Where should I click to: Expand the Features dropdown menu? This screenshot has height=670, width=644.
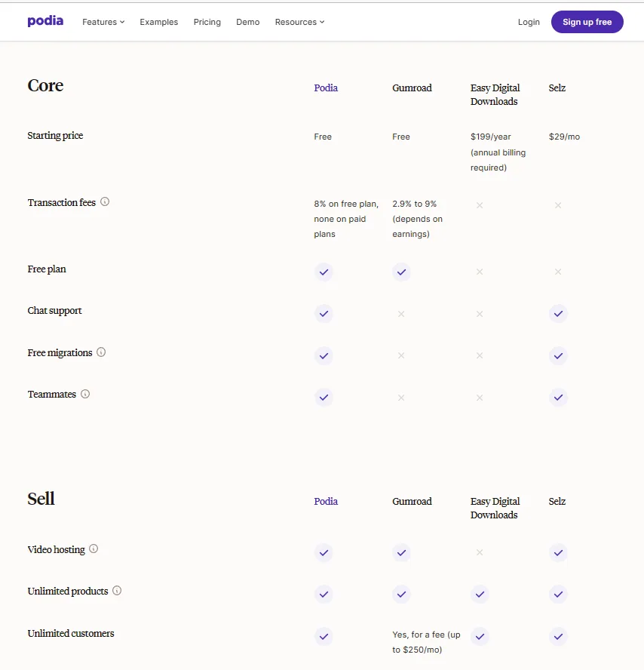pyautogui.click(x=103, y=22)
